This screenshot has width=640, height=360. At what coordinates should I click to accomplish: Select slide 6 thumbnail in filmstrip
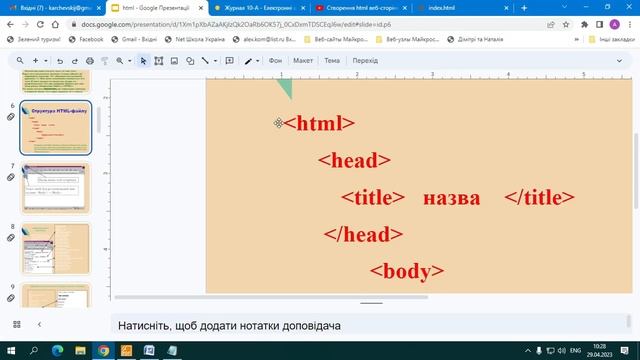(56, 128)
